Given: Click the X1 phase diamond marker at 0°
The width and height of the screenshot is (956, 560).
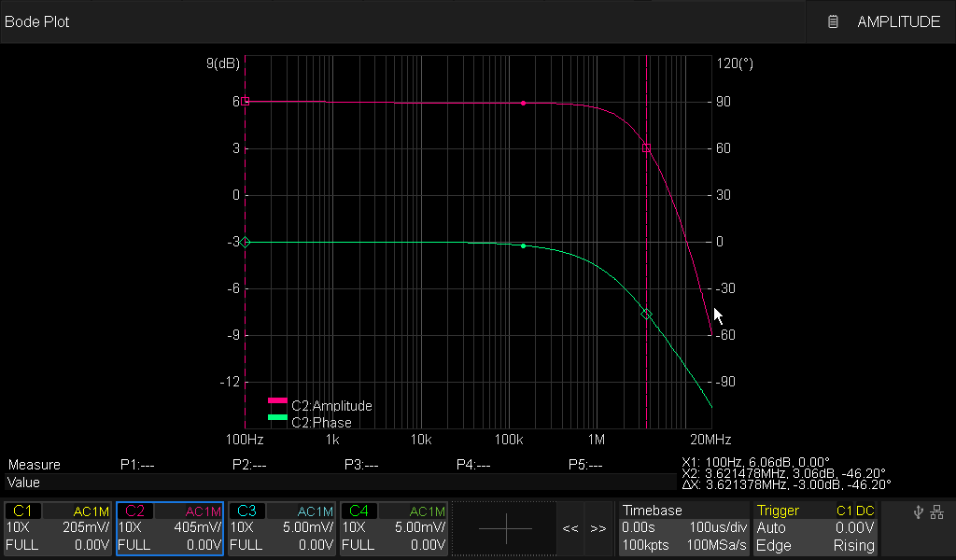Looking at the screenshot, I should coord(246,242).
